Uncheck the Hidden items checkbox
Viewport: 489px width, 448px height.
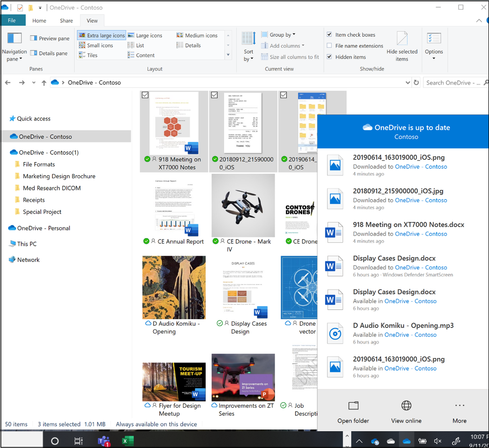[329, 57]
